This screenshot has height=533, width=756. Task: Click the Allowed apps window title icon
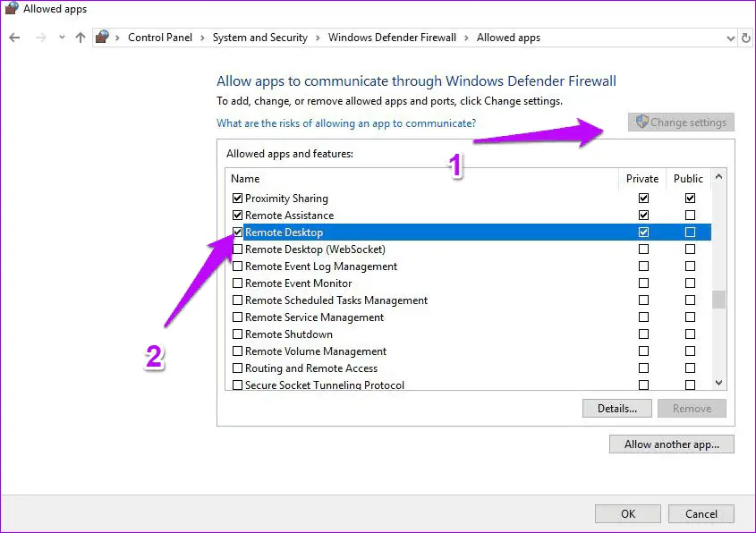point(12,8)
